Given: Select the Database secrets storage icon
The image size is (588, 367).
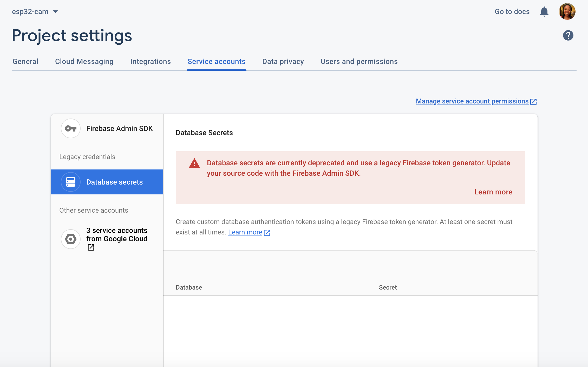Looking at the screenshot, I should point(70,182).
